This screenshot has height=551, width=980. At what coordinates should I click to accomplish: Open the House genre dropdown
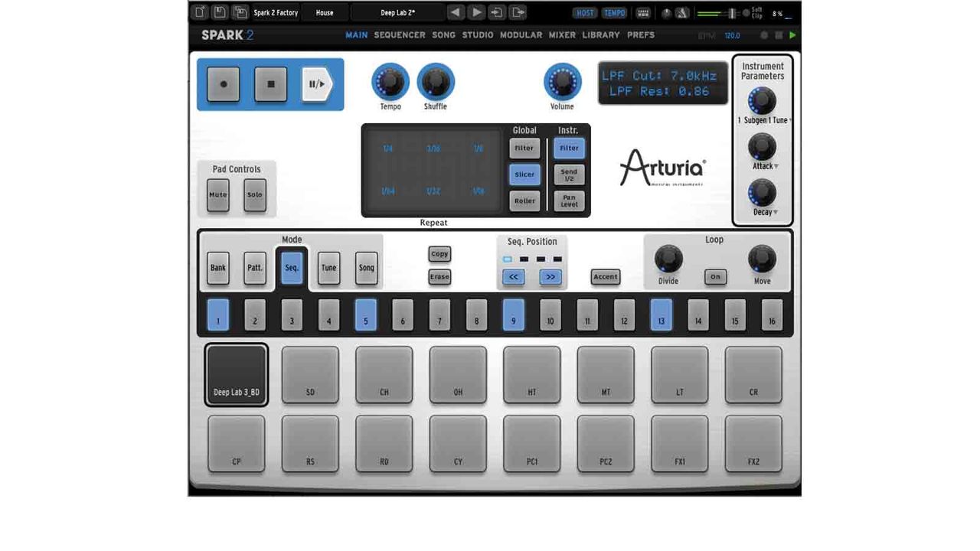[x=325, y=13]
